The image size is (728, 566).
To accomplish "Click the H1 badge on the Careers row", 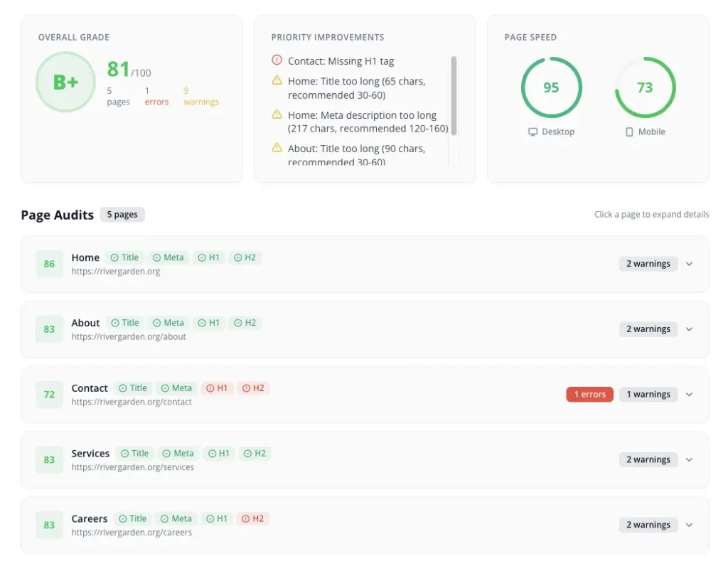I will click(217, 518).
